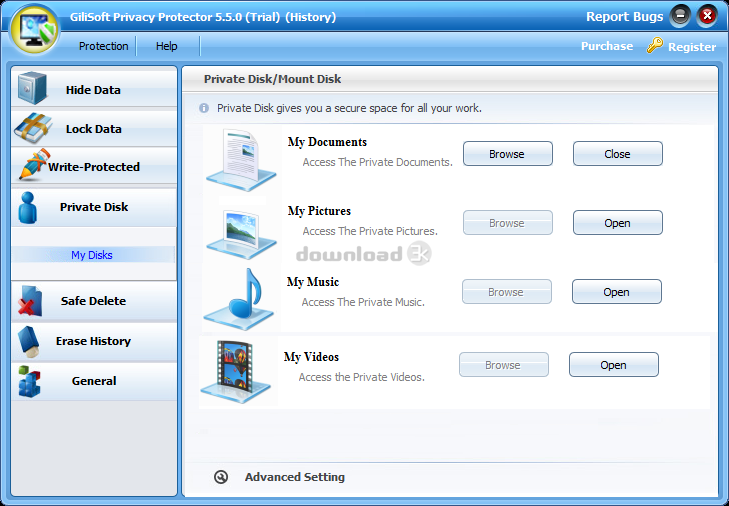The height and width of the screenshot is (506, 729).
Task: Click the GiliSoft application logo
Action: click(35, 31)
